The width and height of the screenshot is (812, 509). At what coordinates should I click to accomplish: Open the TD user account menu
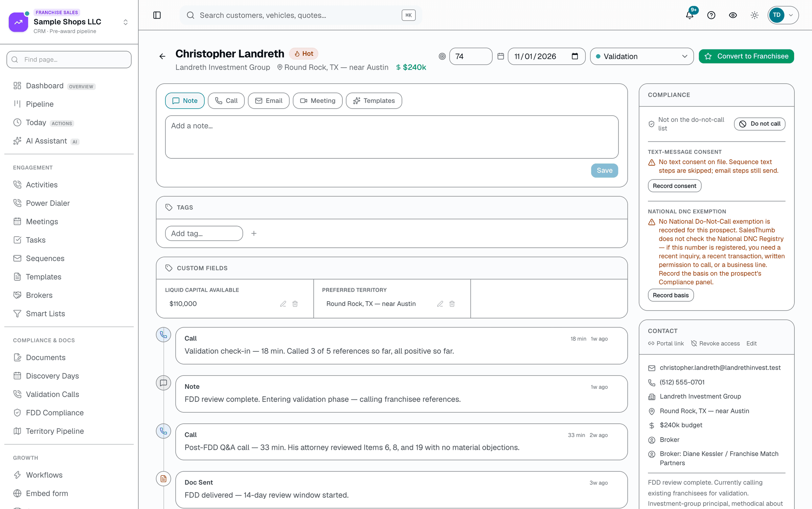[783, 15]
